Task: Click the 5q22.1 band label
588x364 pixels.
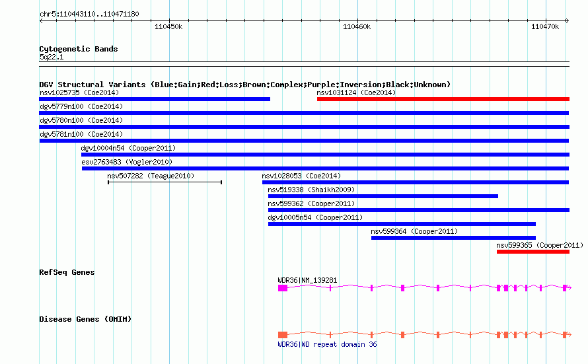Action: coord(52,57)
